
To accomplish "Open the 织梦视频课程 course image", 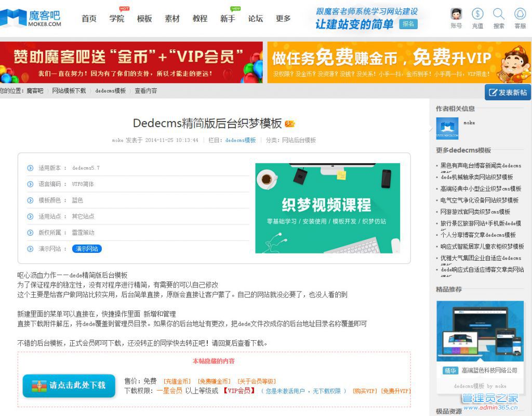I will point(327,208).
